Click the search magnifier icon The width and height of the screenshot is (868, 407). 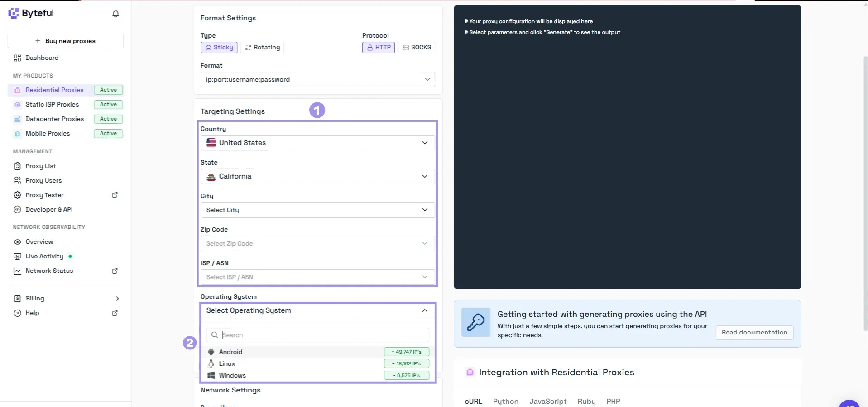215,335
